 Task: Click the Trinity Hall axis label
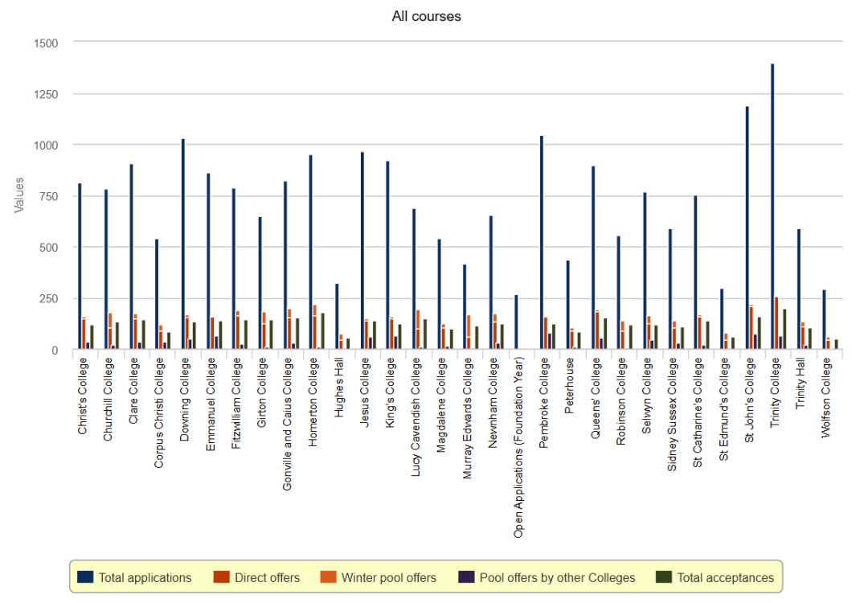point(800,384)
